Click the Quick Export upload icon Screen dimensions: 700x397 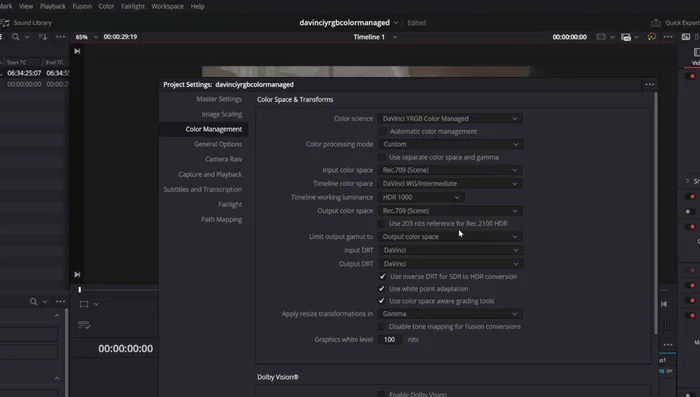(x=656, y=23)
